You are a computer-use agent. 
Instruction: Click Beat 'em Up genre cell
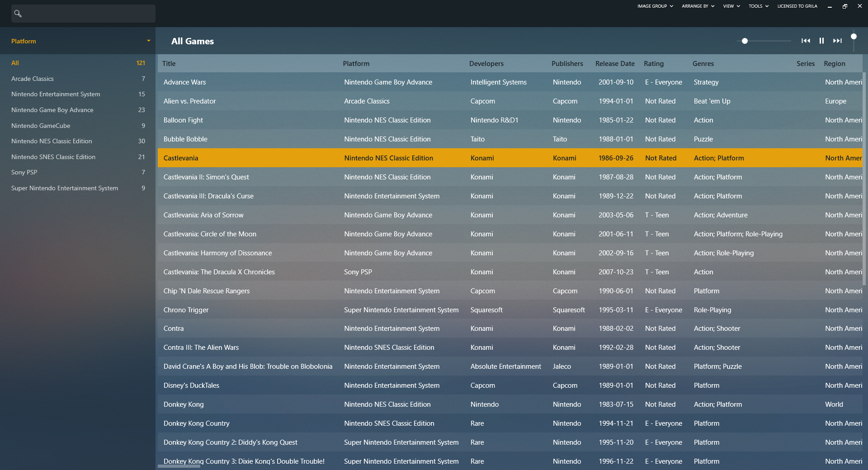point(712,101)
